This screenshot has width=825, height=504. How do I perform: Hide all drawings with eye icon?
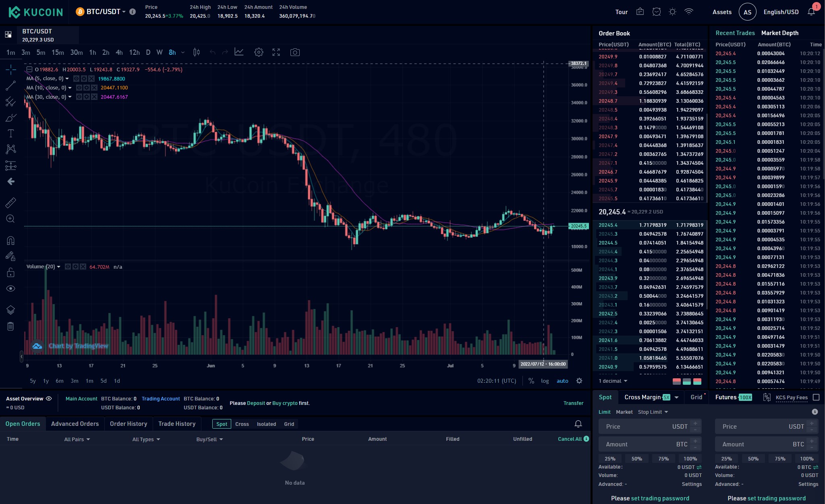(x=11, y=288)
